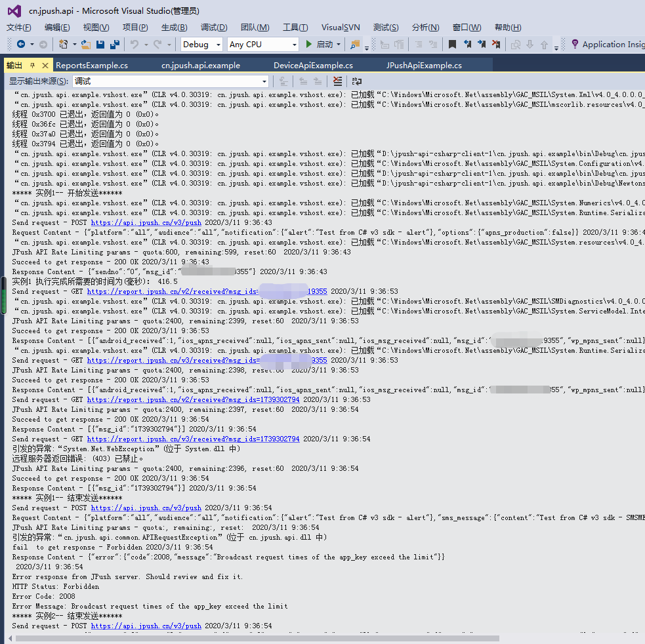The image size is (645, 644).
Task: Open the 生成(B) menu
Action: (175, 27)
